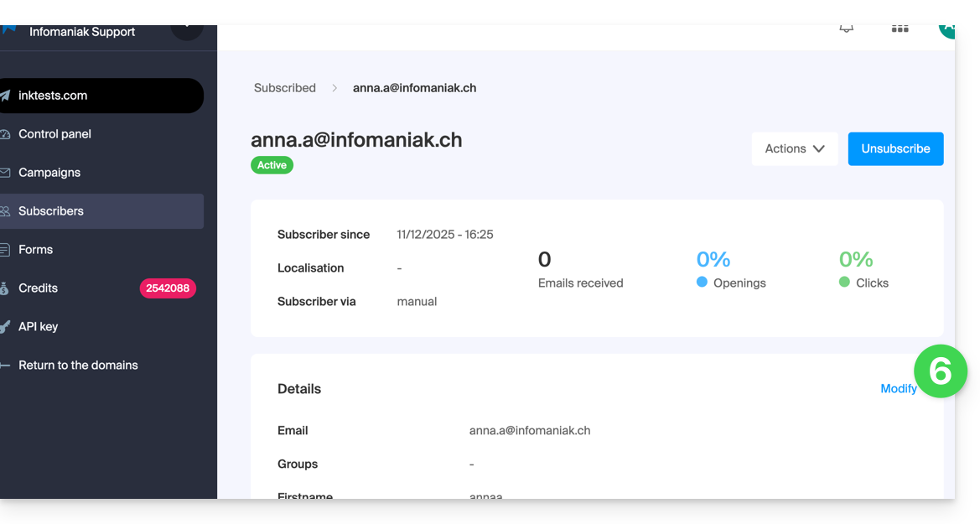
Task: Click the Campaigns envelope icon
Action: coord(5,173)
